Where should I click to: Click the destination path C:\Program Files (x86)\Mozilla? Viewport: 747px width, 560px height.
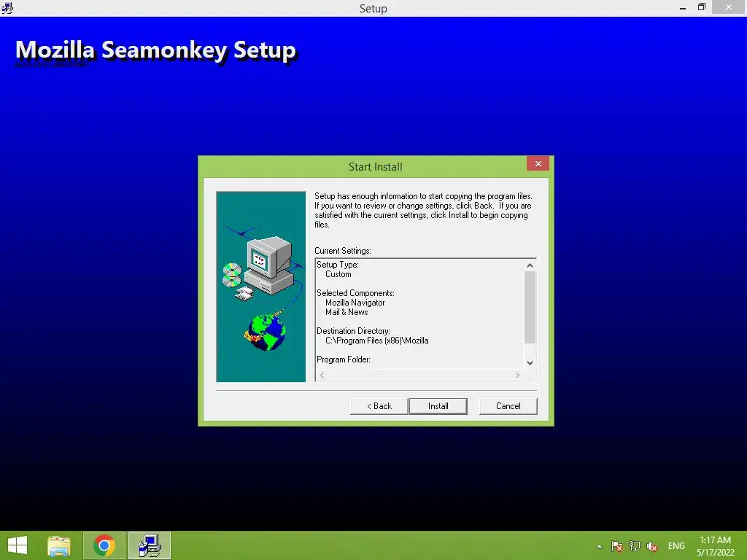tap(377, 341)
